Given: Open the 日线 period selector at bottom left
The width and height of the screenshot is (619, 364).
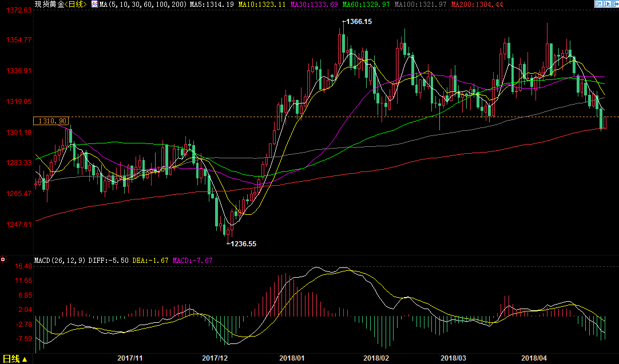Looking at the screenshot, I should tap(15, 359).
